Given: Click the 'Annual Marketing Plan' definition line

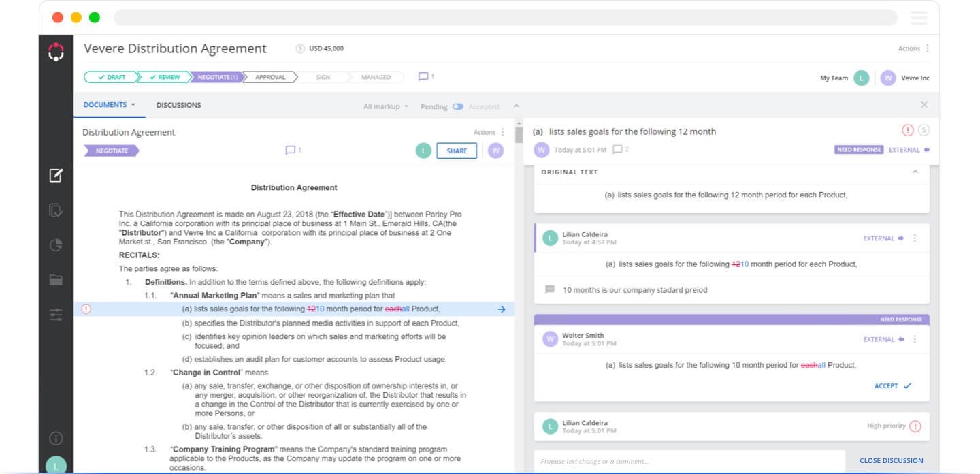Looking at the screenshot, I should tap(282, 296).
